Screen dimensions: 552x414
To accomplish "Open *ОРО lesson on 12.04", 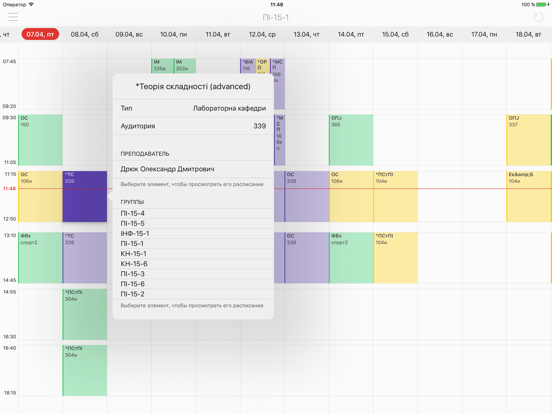I will tap(263, 66).
